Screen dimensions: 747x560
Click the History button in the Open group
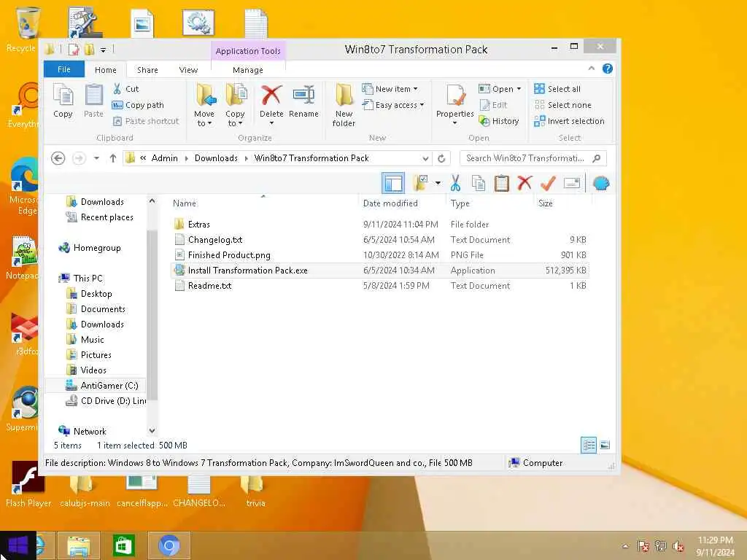tap(499, 121)
